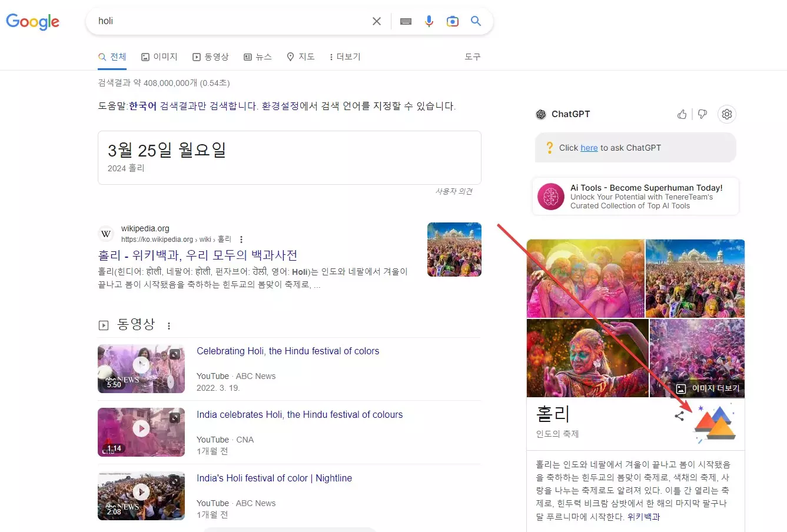787x532 pixels.
Task: Click the colorful Holi portrait image swatch
Action: pyautogui.click(x=587, y=358)
